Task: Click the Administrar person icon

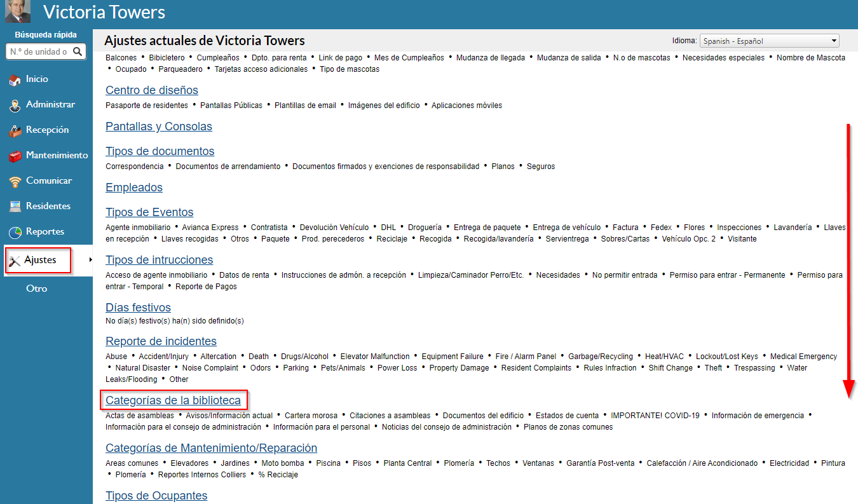Action: click(x=15, y=106)
